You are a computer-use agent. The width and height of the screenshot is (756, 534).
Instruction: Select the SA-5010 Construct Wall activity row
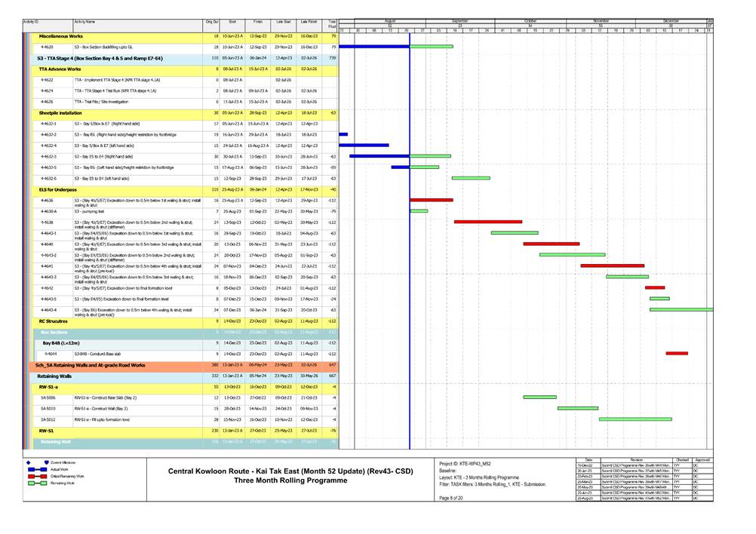point(113,408)
